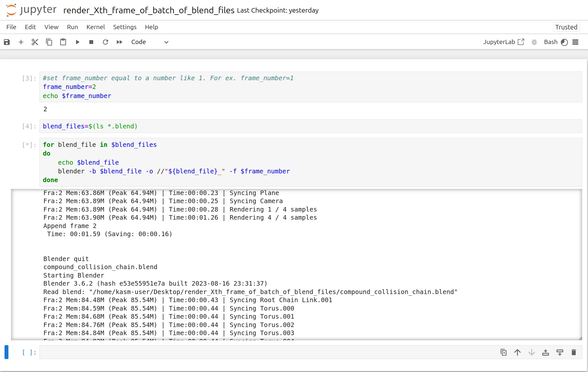588x372 pixels.
Task: Click the Rendering 4 / 4 samples output line
Action: [x=180, y=217]
